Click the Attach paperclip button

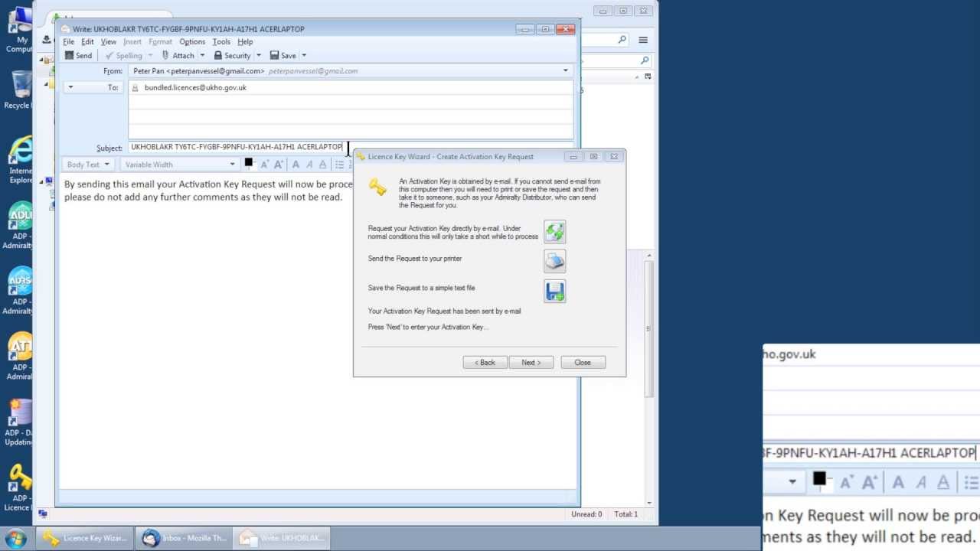click(x=178, y=55)
